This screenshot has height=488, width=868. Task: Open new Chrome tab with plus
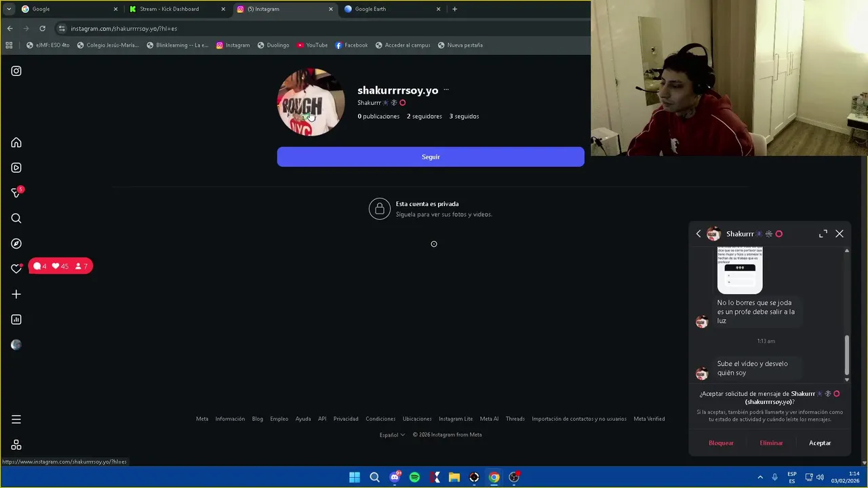454,9
